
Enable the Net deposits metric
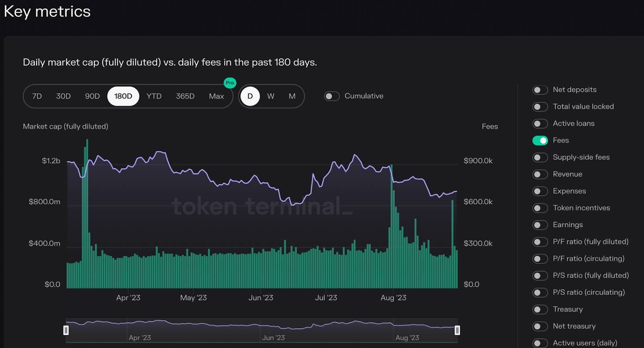click(x=540, y=90)
